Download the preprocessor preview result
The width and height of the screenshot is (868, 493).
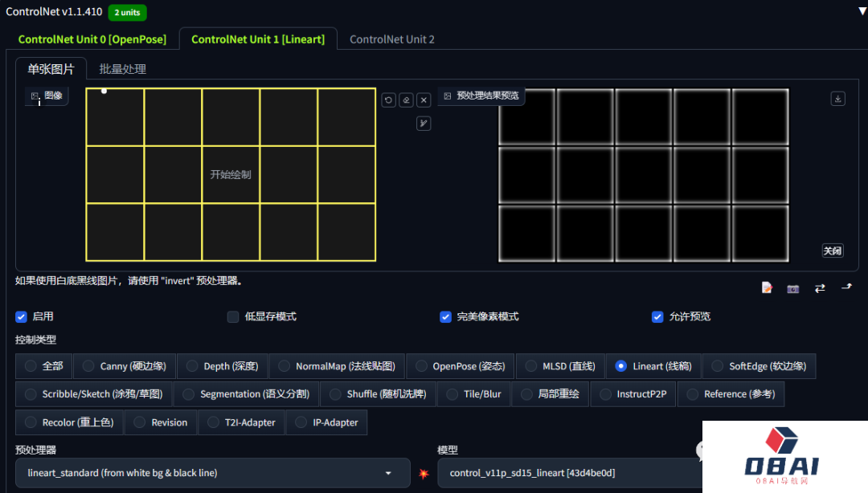click(x=837, y=98)
